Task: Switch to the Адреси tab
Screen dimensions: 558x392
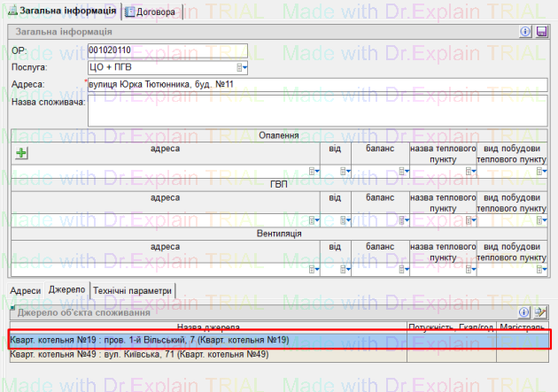Action: 26,290
